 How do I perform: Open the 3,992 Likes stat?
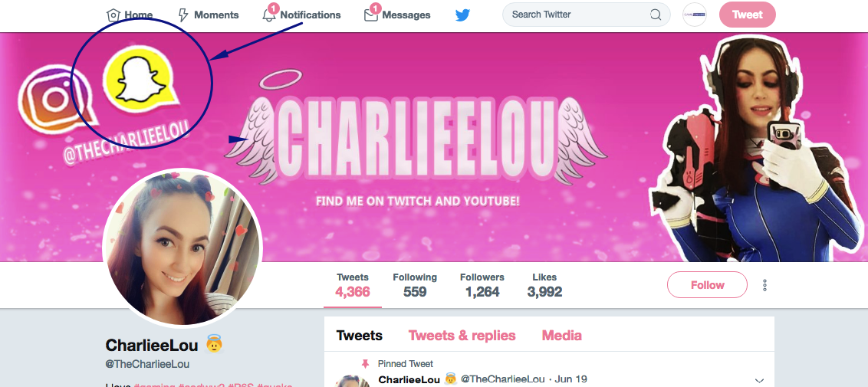[x=544, y=285]
